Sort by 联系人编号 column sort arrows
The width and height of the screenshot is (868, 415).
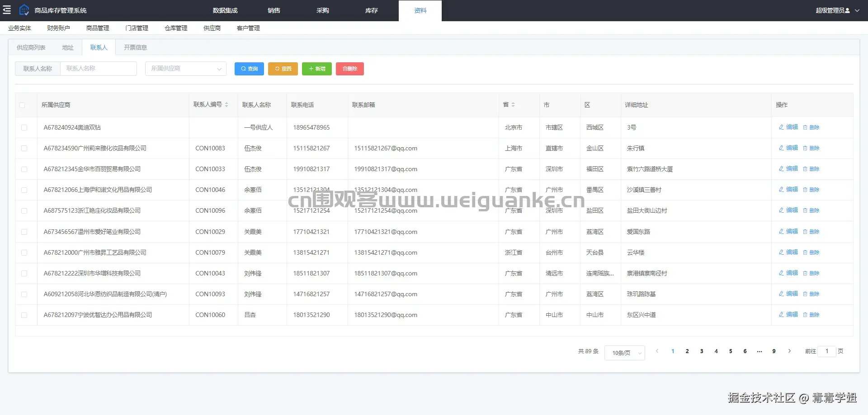(226, 105)
